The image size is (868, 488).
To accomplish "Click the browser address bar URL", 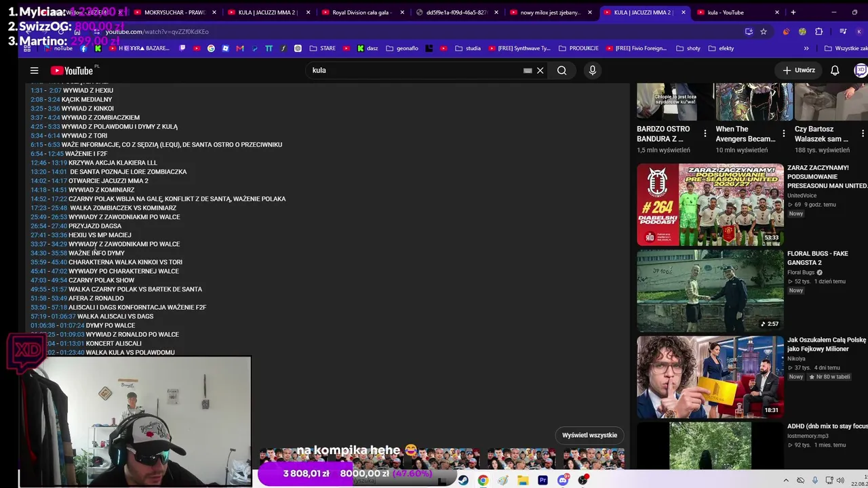I will [x=157, y=32].
